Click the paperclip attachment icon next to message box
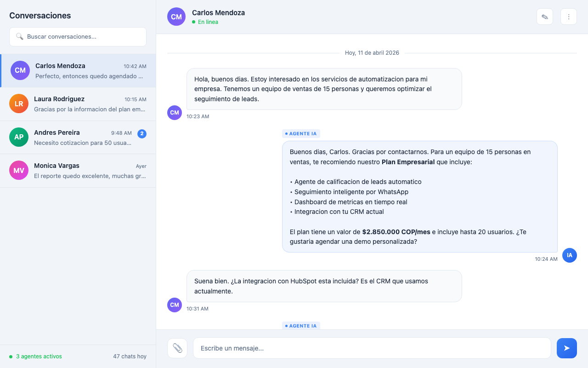This screenshot has height=368, width=588. [x=177, y=348]
